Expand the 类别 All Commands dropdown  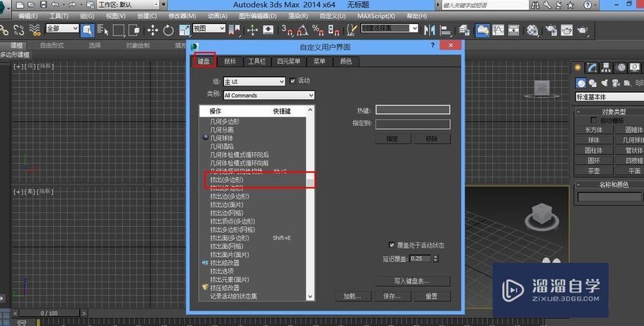(268, 95)
